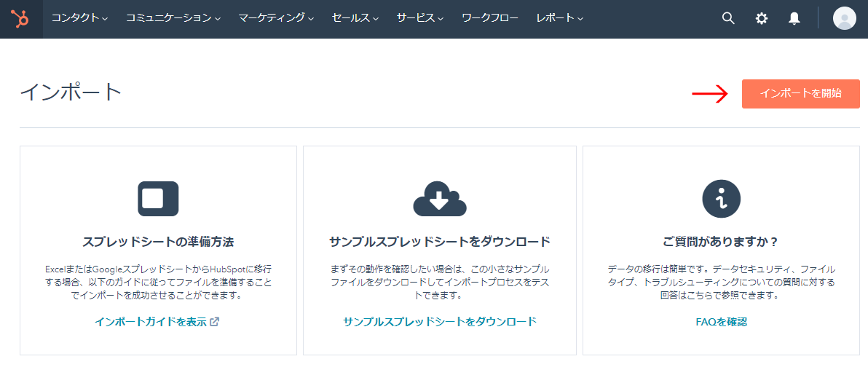Click the インポート page heading

coord(71,92)
